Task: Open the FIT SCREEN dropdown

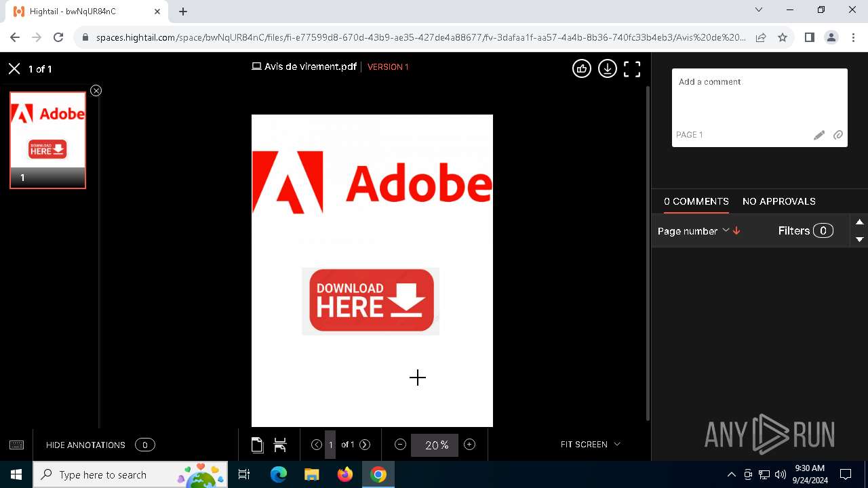Action: click(590, 445)
